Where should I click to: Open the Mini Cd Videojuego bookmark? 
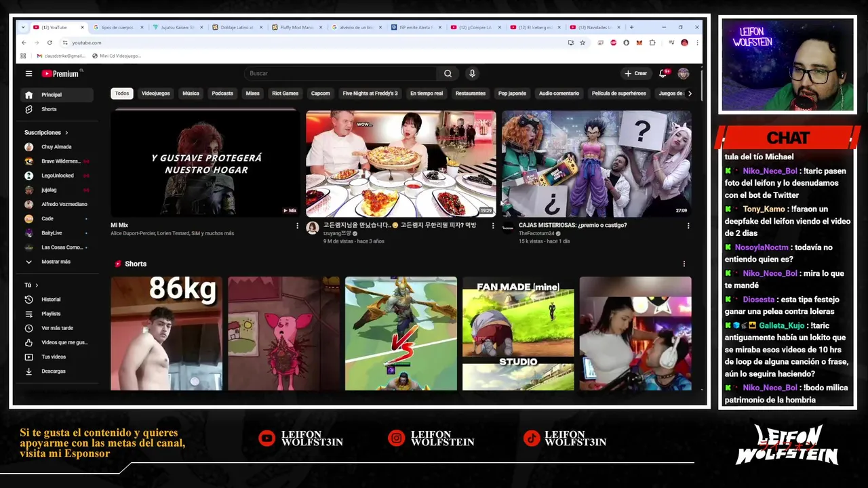click(x=116, y=56)
